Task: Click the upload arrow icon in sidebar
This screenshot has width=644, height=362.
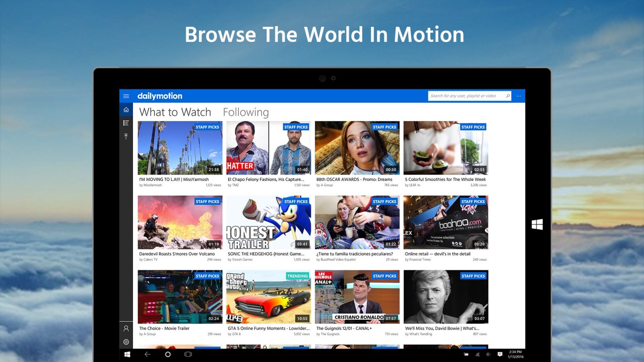Action: [x=126, y=137]
